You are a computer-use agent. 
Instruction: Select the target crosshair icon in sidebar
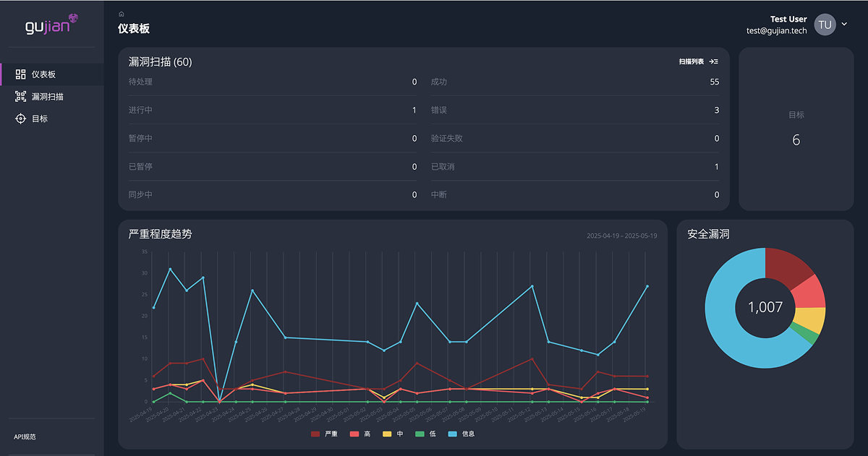(x=20, y=119)
